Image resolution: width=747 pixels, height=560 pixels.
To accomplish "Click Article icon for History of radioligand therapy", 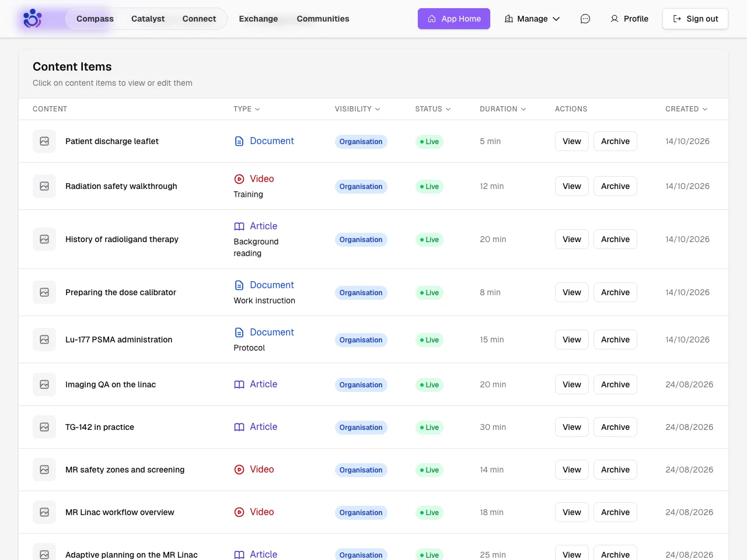I will click(x=239, y=226).
